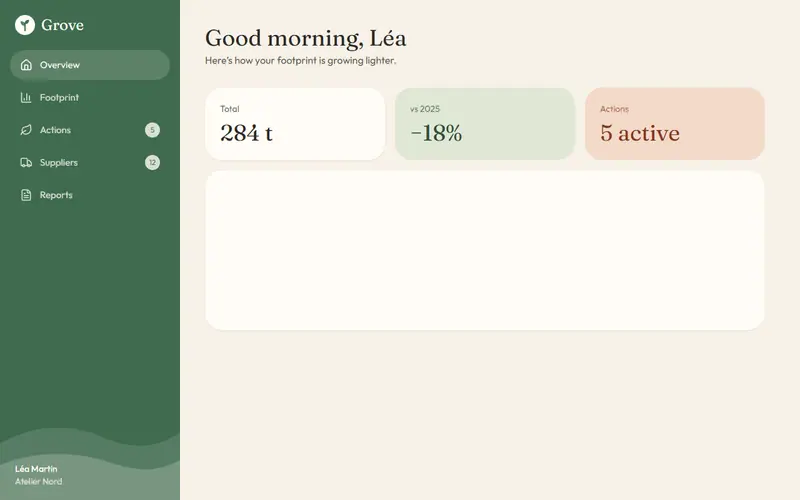Click the Grove brand name text
This screenshot has height=500, width=800.
point(62,25)
